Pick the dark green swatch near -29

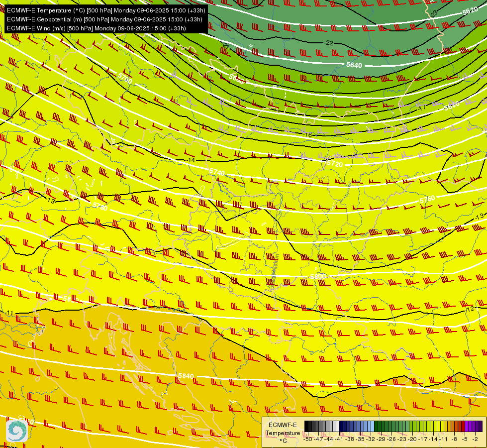pos(376,426)
